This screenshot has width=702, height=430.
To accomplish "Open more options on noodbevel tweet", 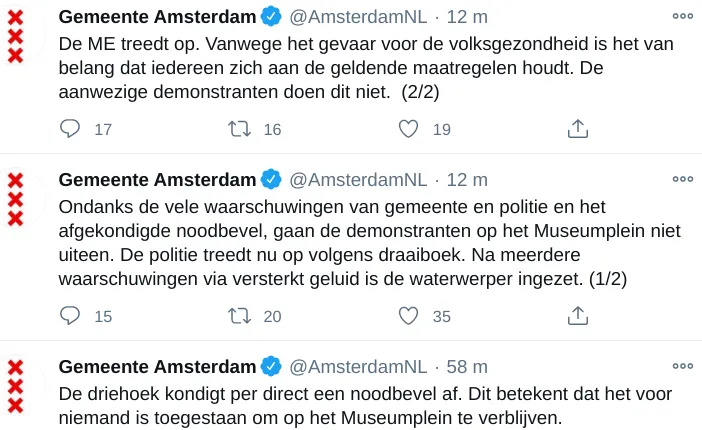I will click(682, 366).
